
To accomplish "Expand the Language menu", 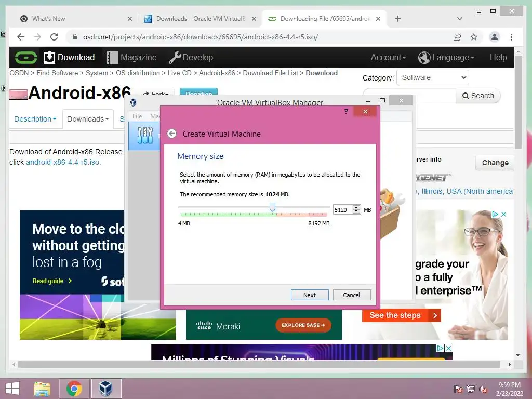I will coord(446,57).
